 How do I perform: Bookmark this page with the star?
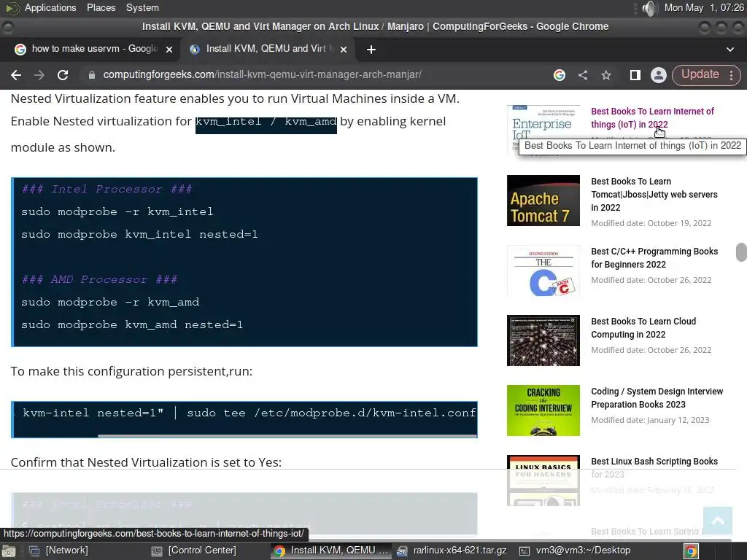[606, 75]
